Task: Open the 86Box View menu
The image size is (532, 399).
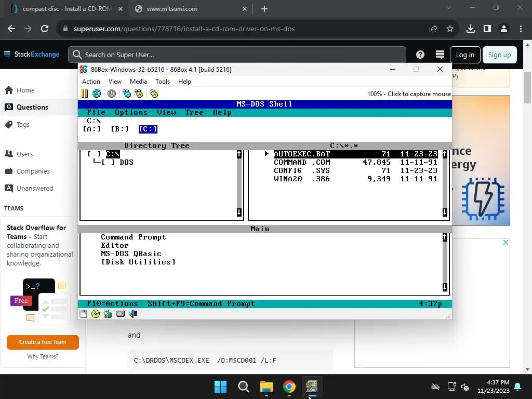Action: coord(115,82)
